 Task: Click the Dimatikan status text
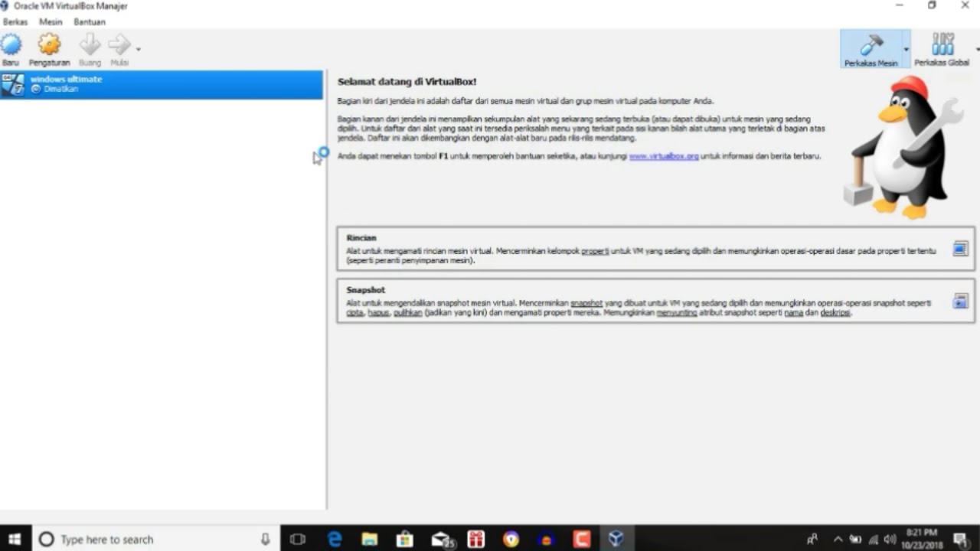point(60,90)
